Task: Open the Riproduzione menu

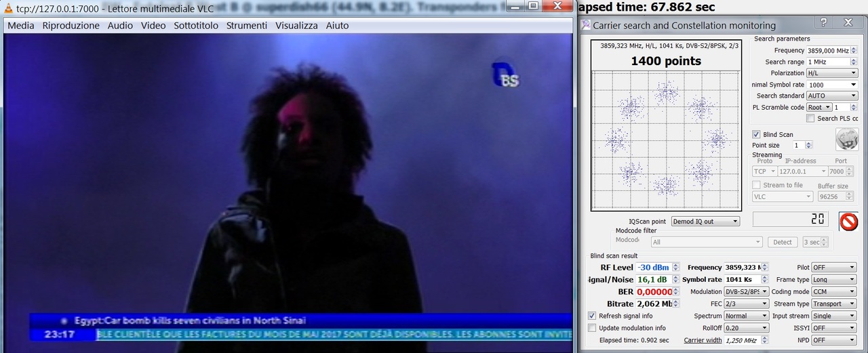Action: coord(71,26)
